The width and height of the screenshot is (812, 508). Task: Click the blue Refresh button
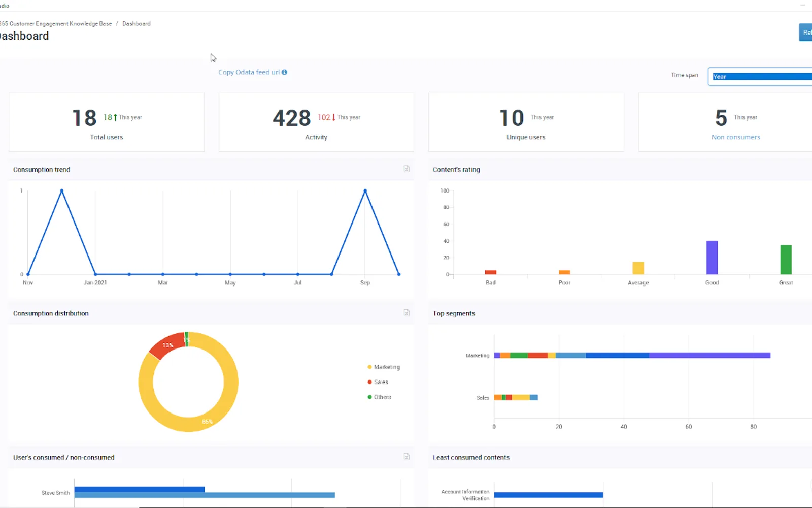[x=805, y=33]
